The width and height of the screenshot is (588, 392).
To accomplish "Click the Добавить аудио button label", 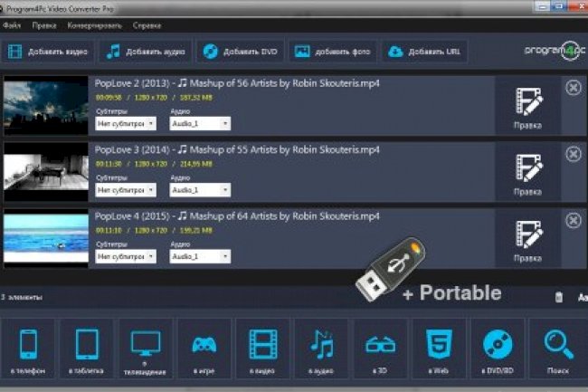I will click(x=156, y=52).
